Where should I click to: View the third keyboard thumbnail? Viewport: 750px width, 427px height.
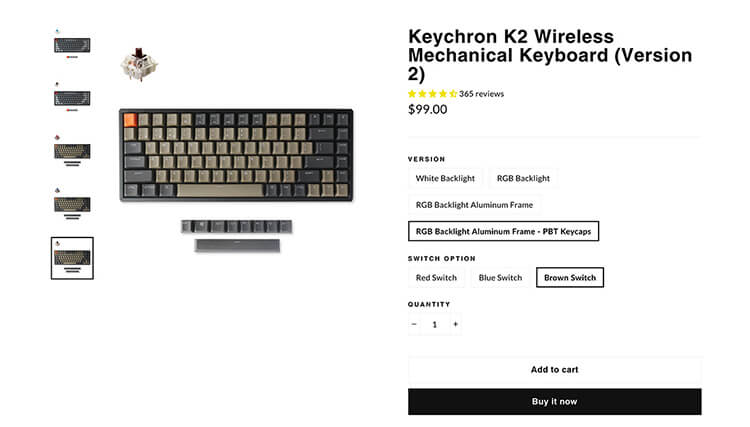(72, 151)
